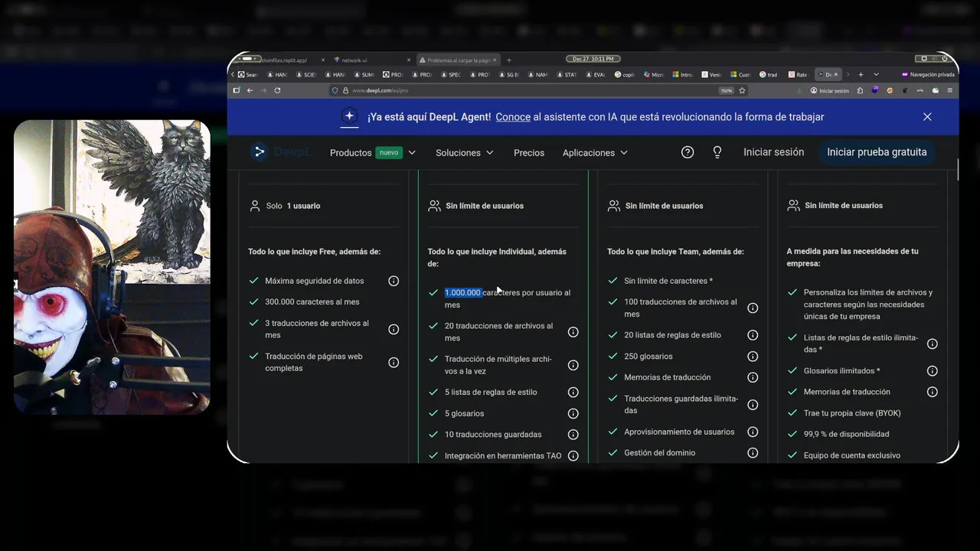
Task: Show info for Máxima seguridad de datos
Action: coord(394,281)
